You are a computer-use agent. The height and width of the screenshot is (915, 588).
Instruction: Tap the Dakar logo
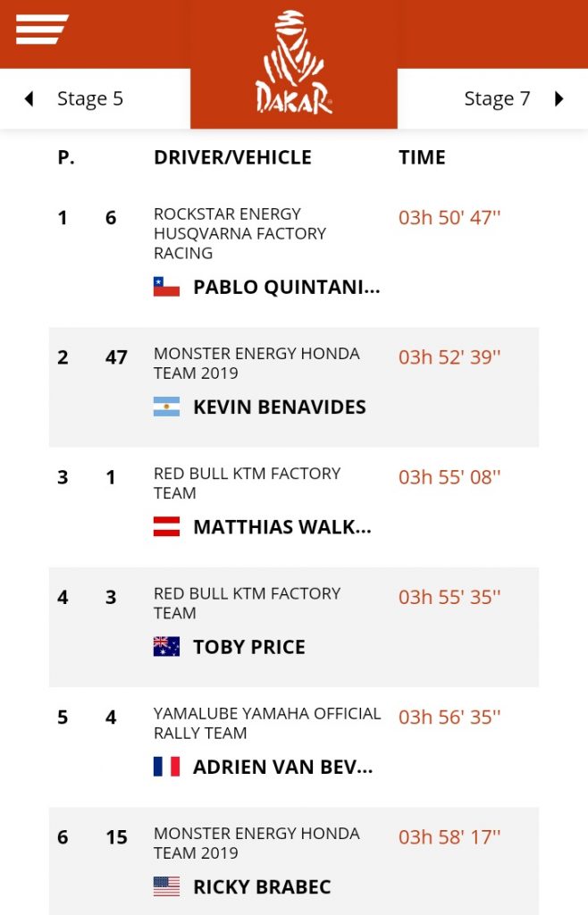coord(294,63)
